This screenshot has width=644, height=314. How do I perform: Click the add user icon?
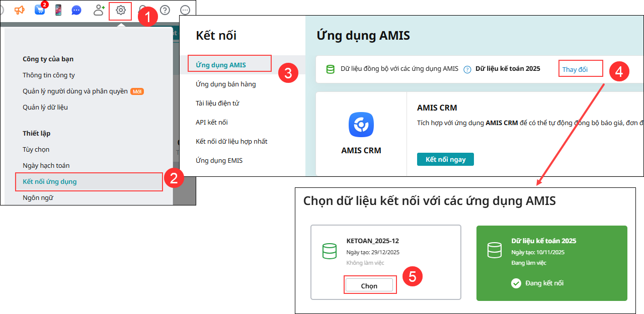(99, 10)
